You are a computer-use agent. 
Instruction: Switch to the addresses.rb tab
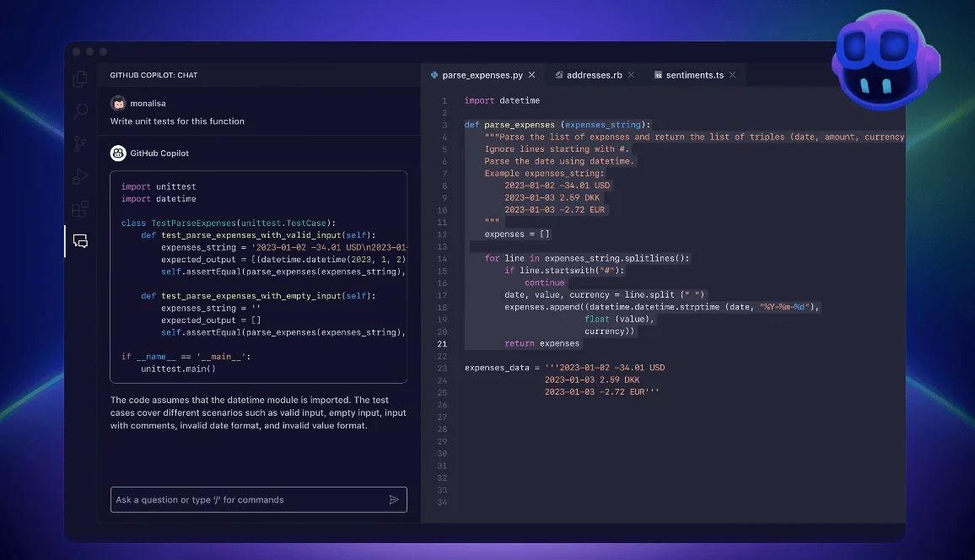(x=594, y=74)
